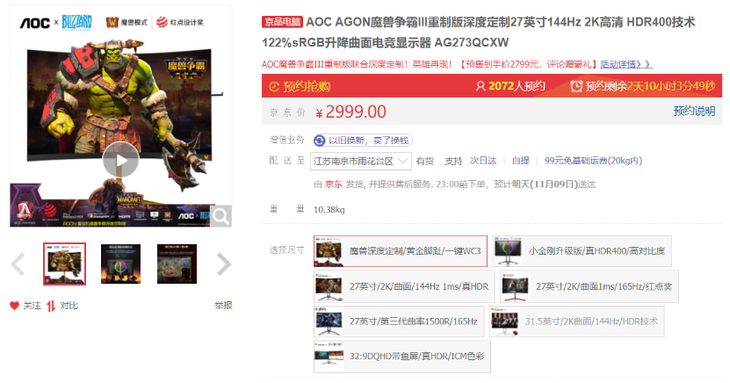Viewport: 730px width, 383px height.
Task: Play the product video on main image
Action: (x=121, y=160)
